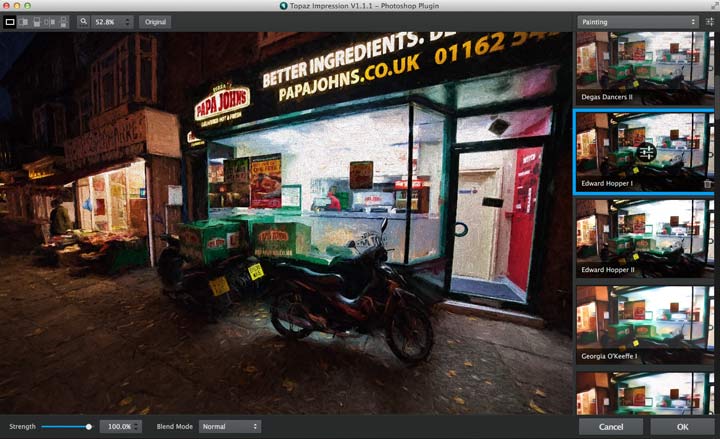Image resolution: width=720 pixels, height=439 pixels.
Task: Click the OK button
Action: tap(682, 427)
